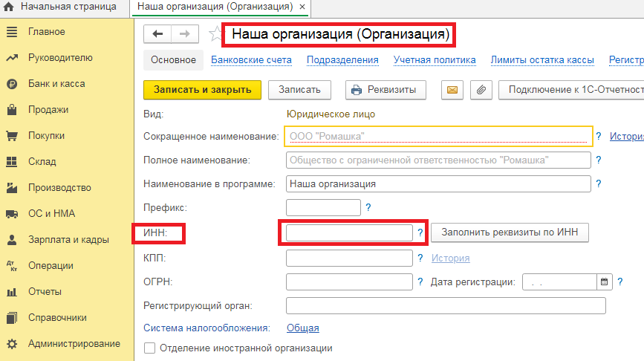The height and width of the screenshot is (361, 644).
Task: Click help question mark next to Сокращенное наименование
Action: 599,137
